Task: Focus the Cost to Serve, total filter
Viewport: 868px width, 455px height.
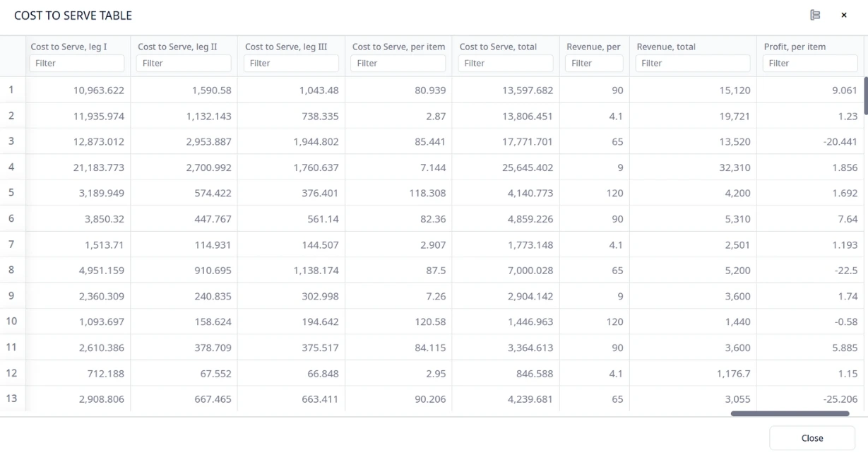Action: point(506,63)
